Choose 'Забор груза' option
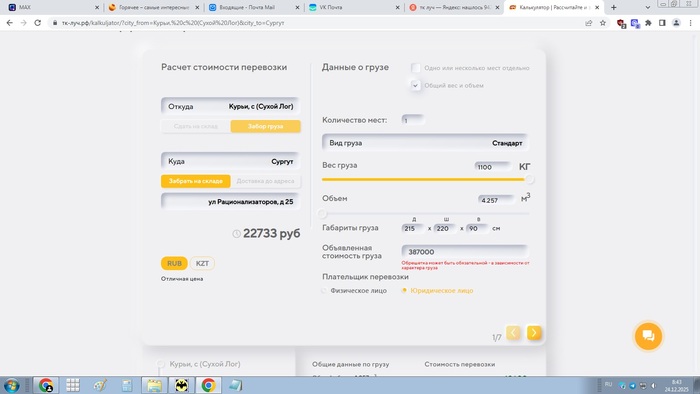This screenshot has height=394, width=700. point(266,126)
